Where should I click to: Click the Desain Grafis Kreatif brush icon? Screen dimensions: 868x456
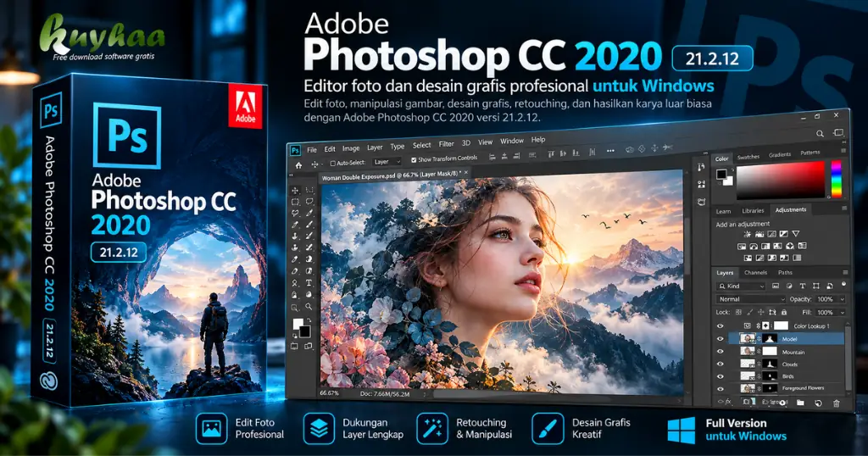(x=548, y=428)
